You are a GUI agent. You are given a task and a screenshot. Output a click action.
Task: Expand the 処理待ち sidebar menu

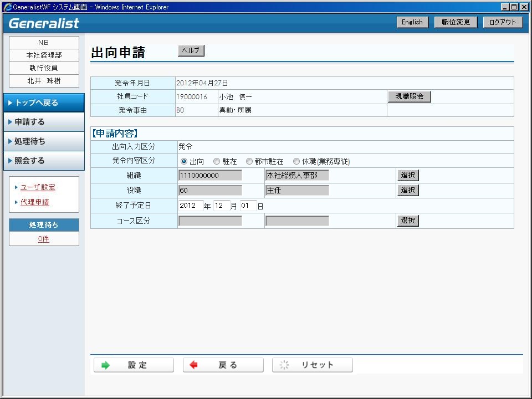click(x=44, y=141)
